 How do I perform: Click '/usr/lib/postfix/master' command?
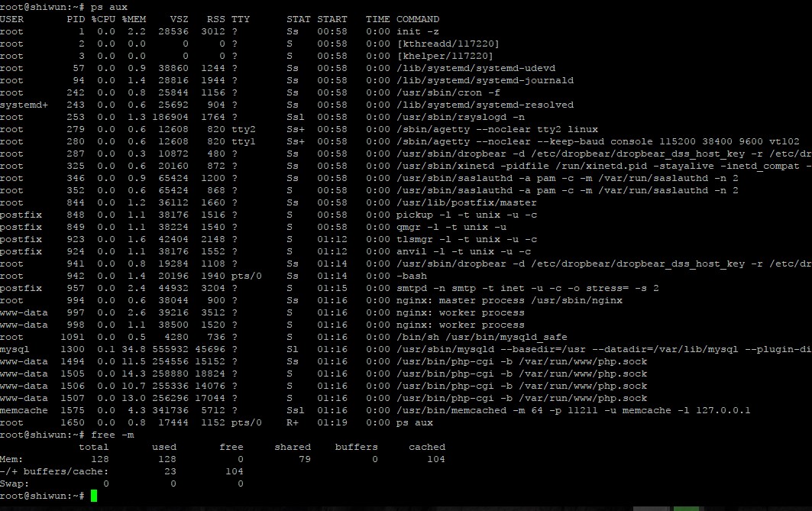tap(466, 202)
